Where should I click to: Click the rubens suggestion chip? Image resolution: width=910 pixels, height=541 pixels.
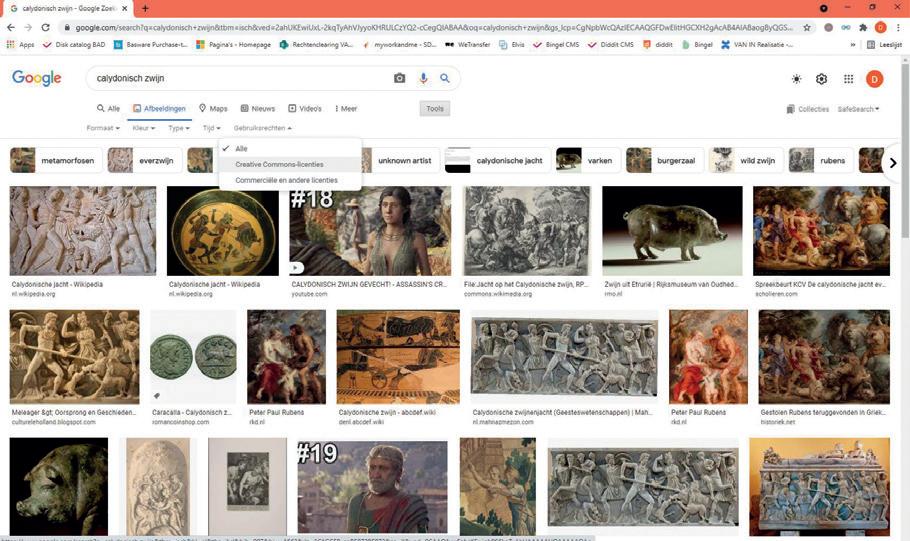[821, 160]
